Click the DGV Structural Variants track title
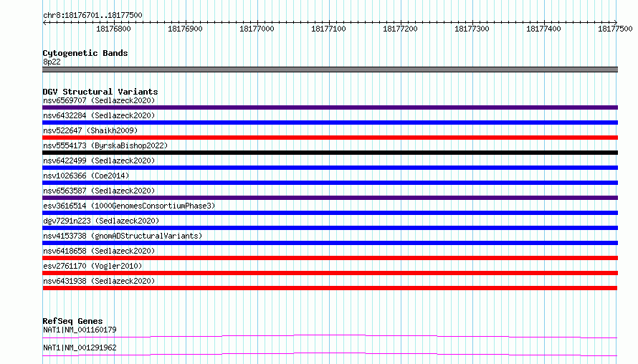Image resolution: width=638 pixels, height=364 pixels. pyautogui.click(x=100, y=92)
